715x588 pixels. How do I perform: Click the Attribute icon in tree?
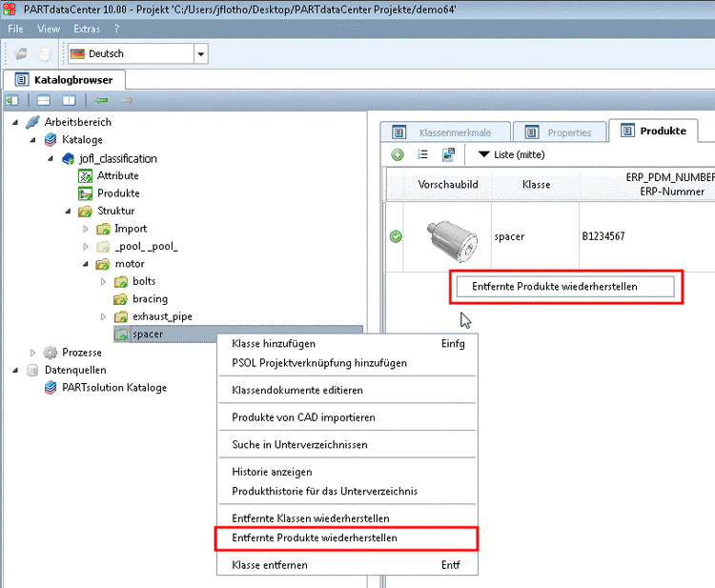85,176
